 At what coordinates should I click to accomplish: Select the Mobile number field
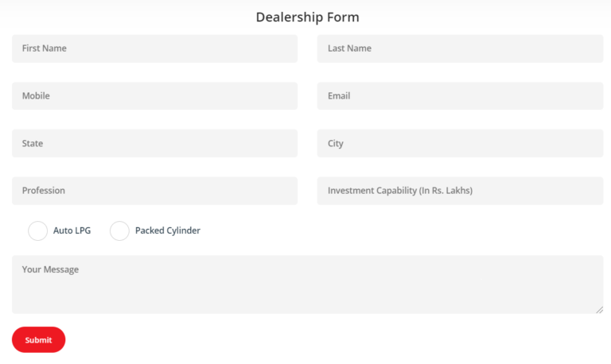tap(154, 96)
